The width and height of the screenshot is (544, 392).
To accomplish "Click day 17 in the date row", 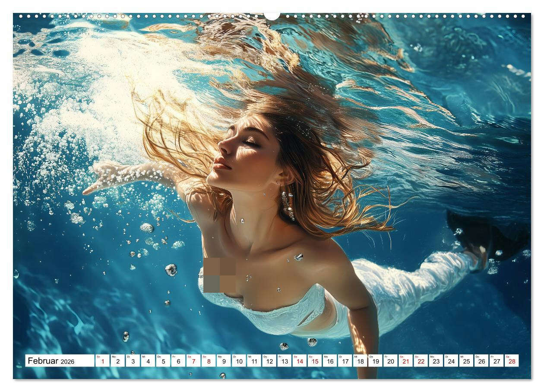I will (x=345, y=361).
